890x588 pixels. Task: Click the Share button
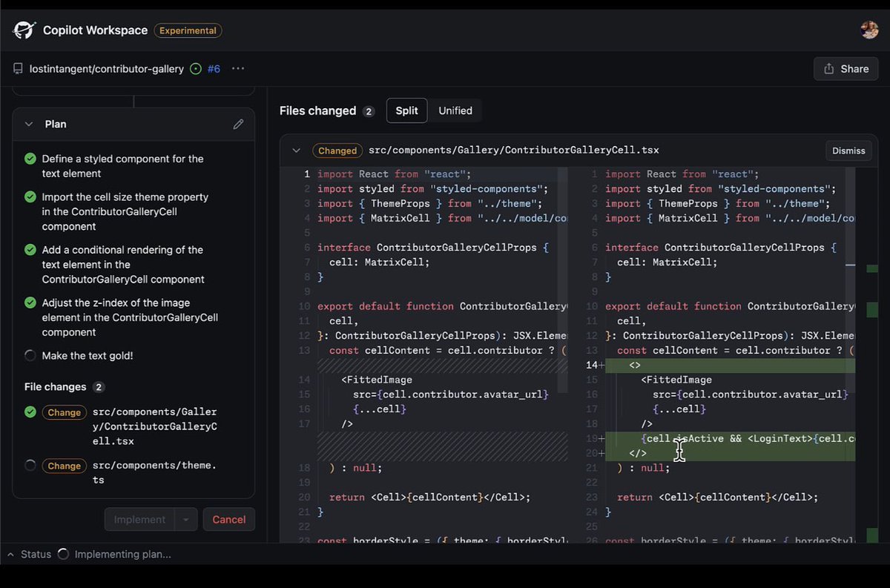coord(845,69)
